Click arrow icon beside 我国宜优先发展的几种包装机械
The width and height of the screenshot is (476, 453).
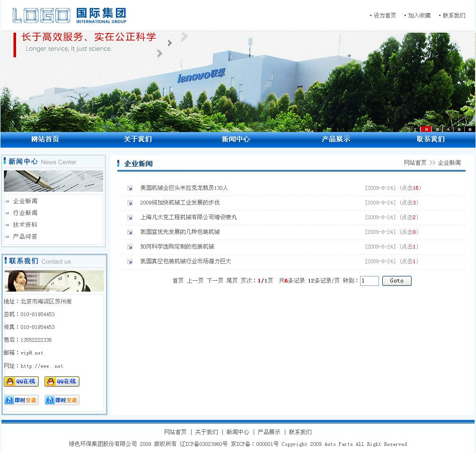(x=130, y=232)
